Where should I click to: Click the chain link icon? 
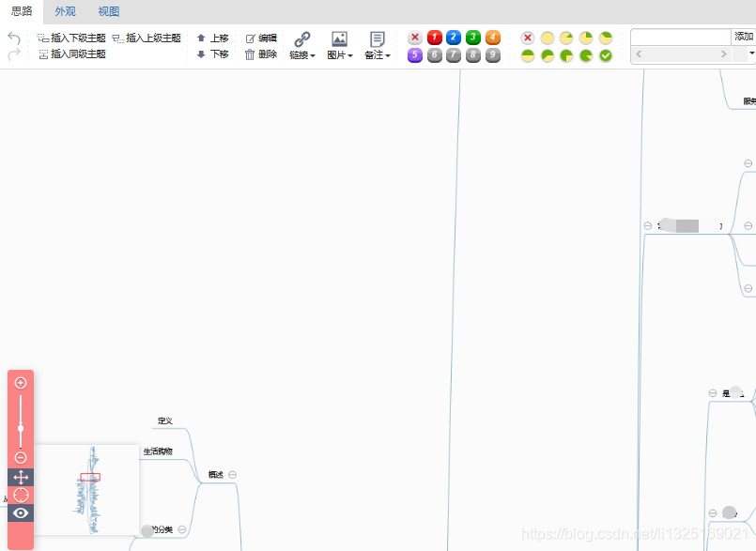click(302, 39)
